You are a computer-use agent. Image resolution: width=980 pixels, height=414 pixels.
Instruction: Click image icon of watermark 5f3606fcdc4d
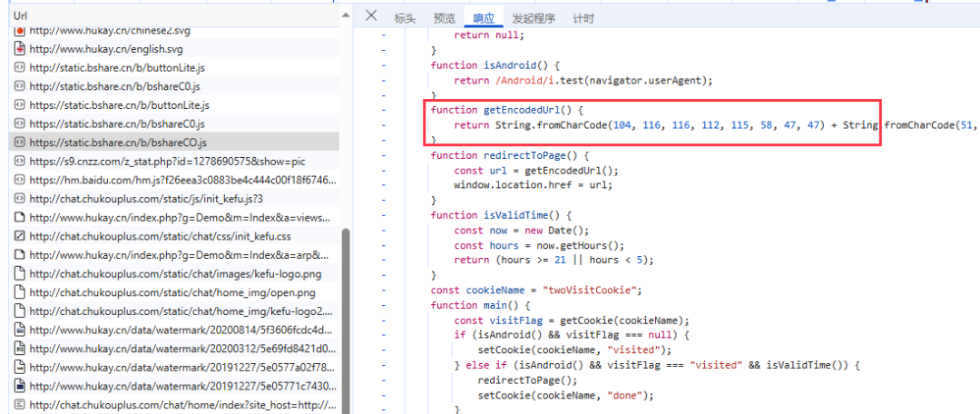(19, 329)
